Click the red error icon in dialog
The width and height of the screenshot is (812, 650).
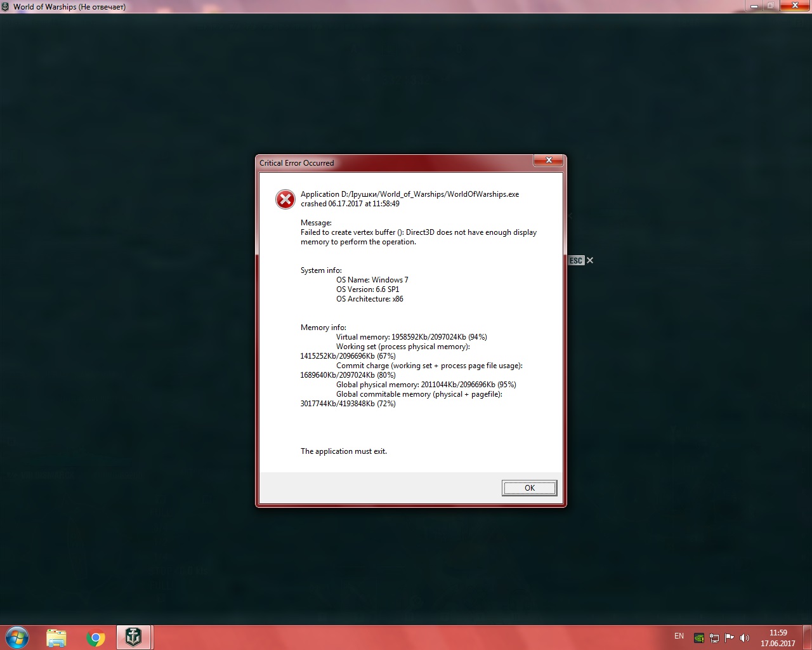click(x=285, y=199)
